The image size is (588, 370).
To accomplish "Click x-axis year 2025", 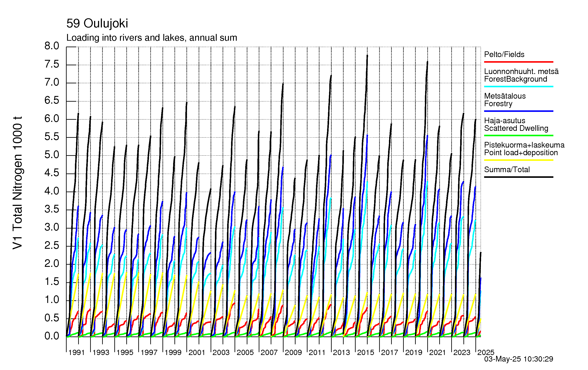I will point(486,353).
